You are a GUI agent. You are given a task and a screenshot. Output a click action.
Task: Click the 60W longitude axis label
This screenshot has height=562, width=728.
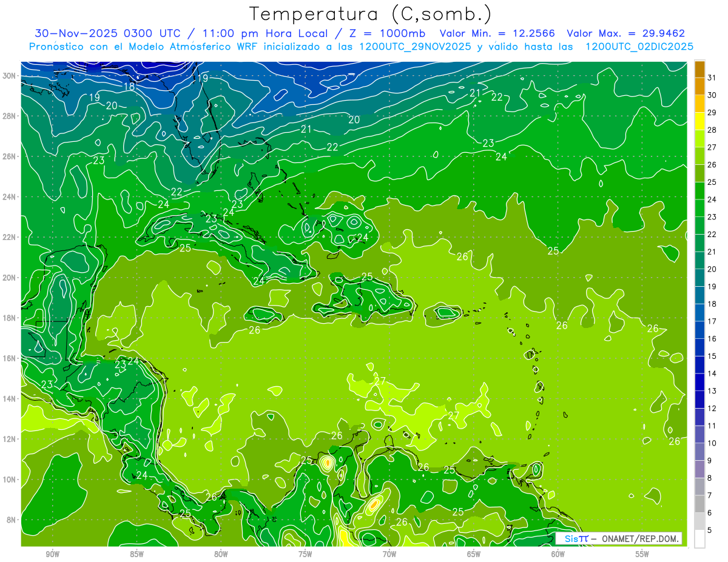tap(558, 554)
